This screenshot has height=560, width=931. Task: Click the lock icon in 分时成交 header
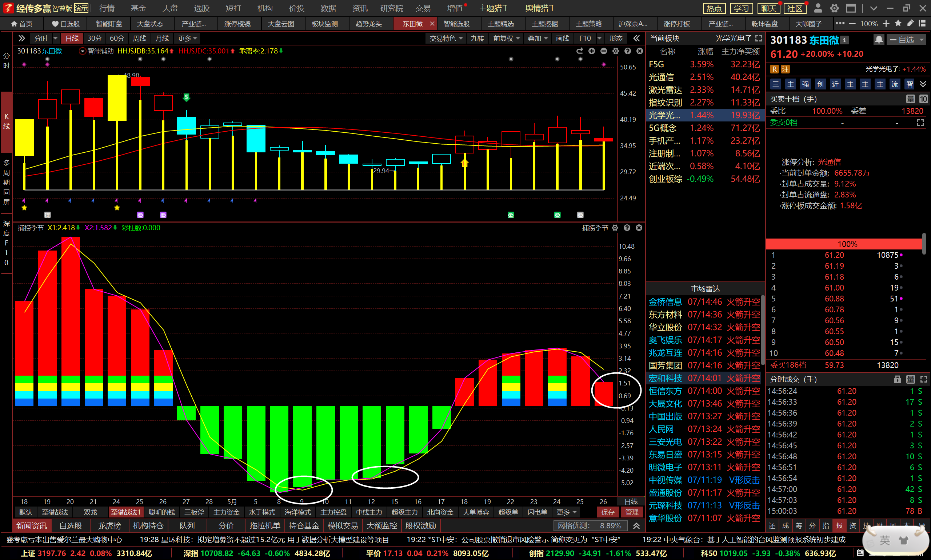898,379
